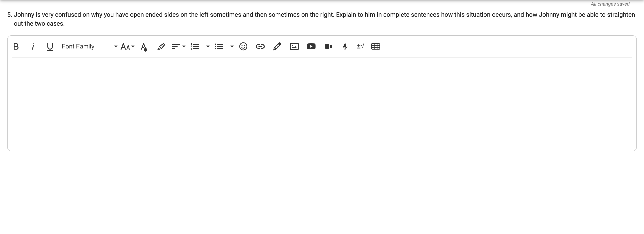Screen dimensions: 644x234
Task: Open the drawing pencil tool
Action: click(x=277, y=46)
